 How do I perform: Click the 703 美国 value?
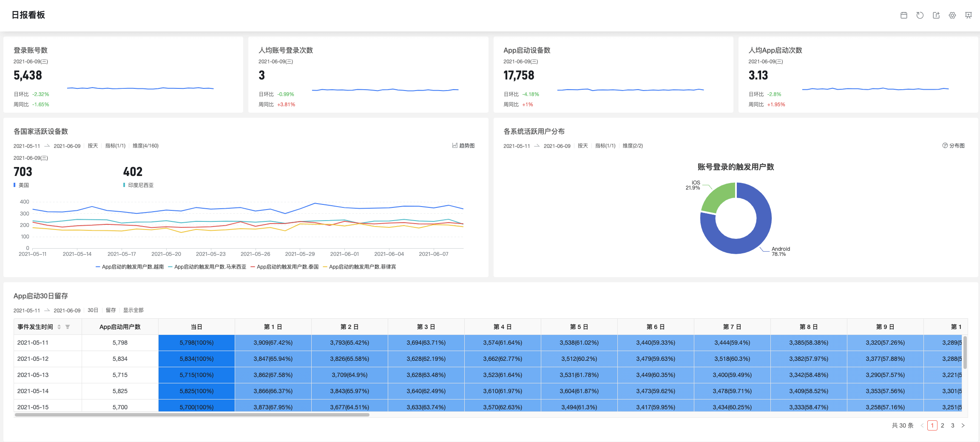(23, 172)
